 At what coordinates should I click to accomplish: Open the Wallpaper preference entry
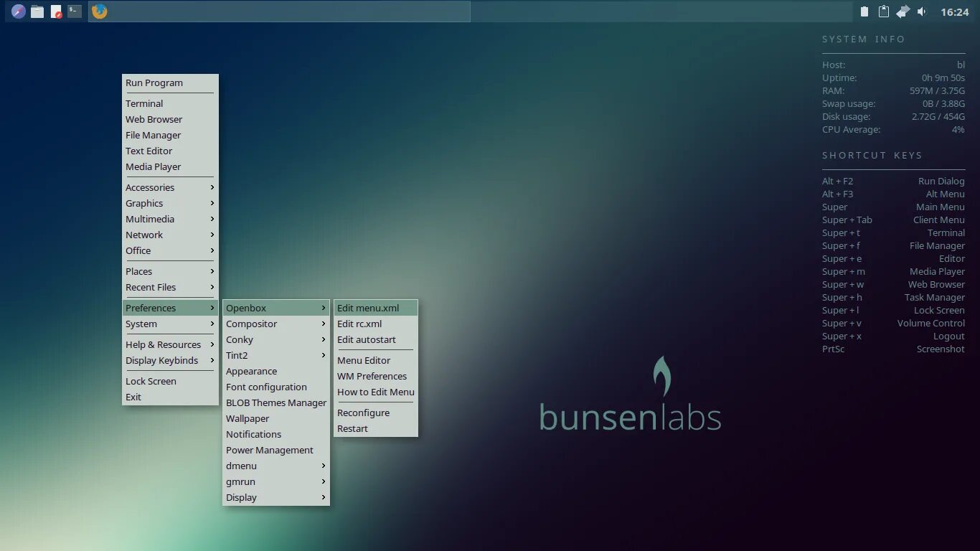pos(276,418)
